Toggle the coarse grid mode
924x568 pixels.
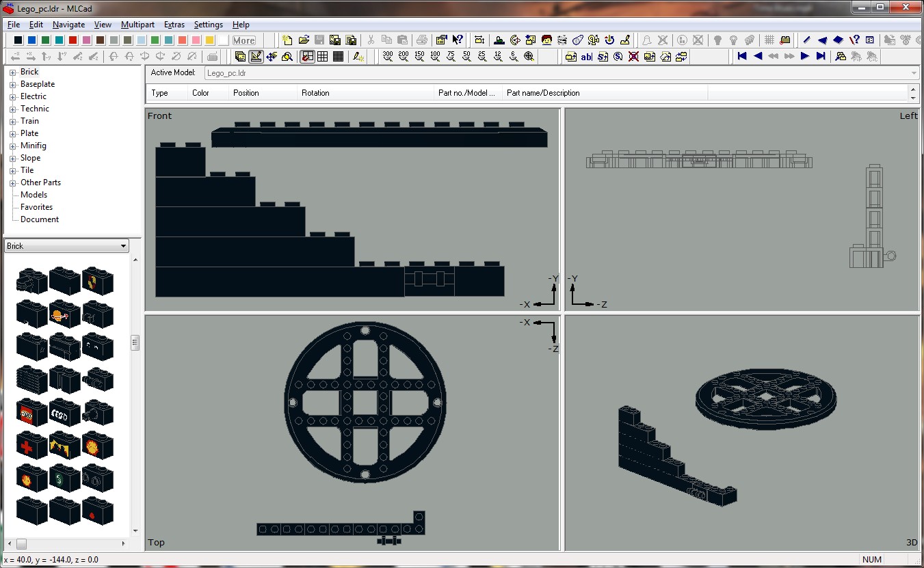pyautogui.click(x=324, y=57)
